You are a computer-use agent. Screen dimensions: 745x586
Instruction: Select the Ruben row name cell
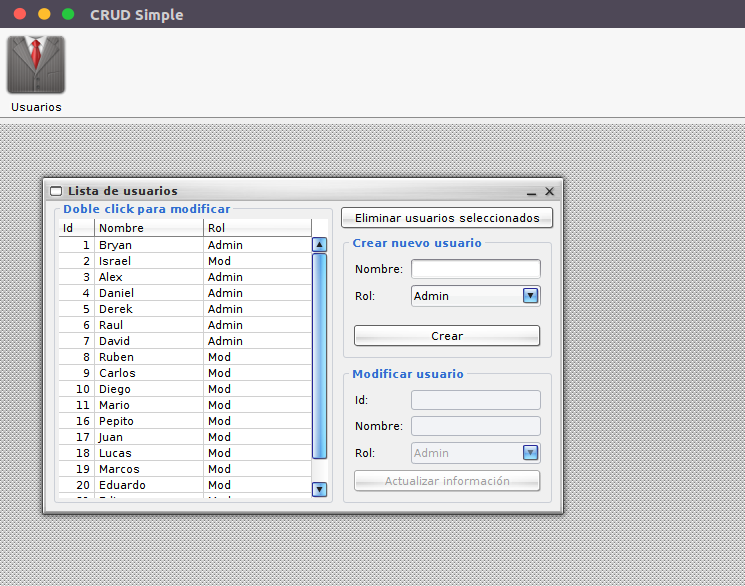(x=149, y=357)
